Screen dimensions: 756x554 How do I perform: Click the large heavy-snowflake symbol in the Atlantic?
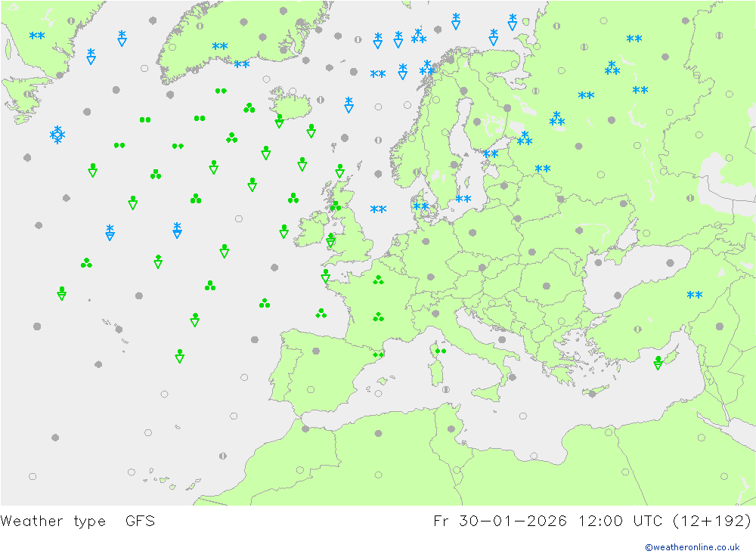click(x=57, y=135)
